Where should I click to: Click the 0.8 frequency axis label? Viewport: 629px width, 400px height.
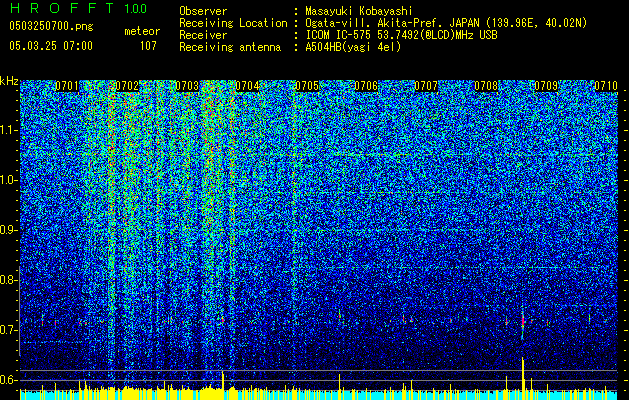8,280
